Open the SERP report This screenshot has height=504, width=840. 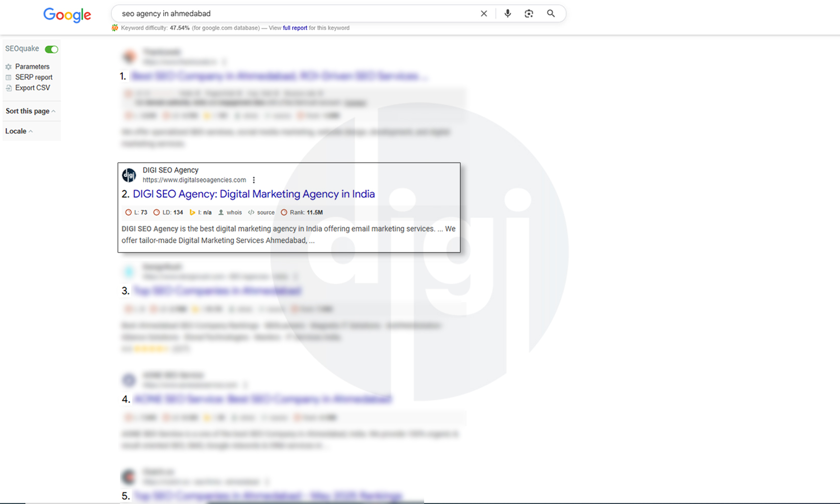point(34,78)
